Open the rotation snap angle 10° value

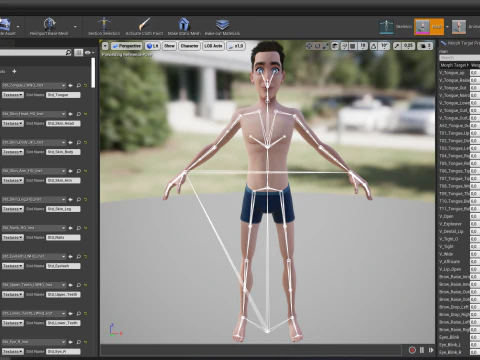click(384, 46)
